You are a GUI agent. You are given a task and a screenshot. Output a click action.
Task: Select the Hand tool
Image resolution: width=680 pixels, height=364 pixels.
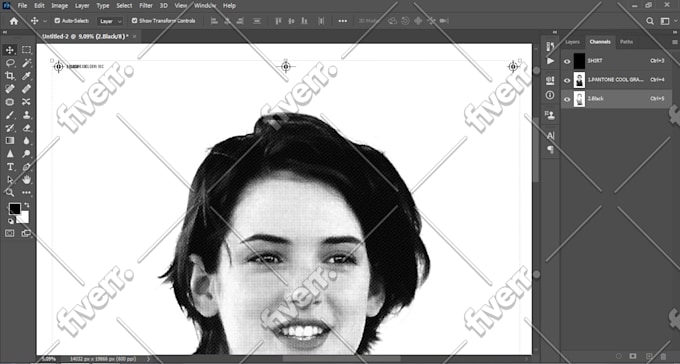[x=26, y=180]
